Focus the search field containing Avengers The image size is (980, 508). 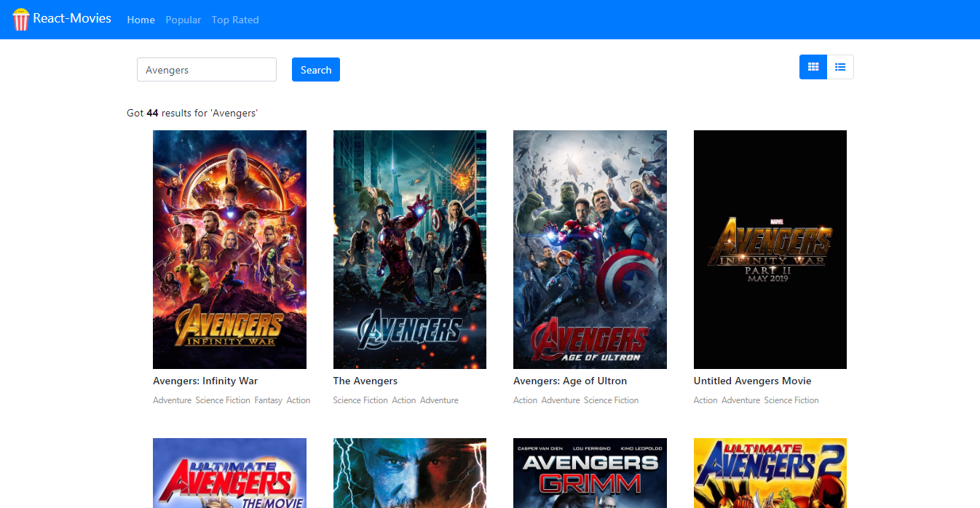pos(207,70)
